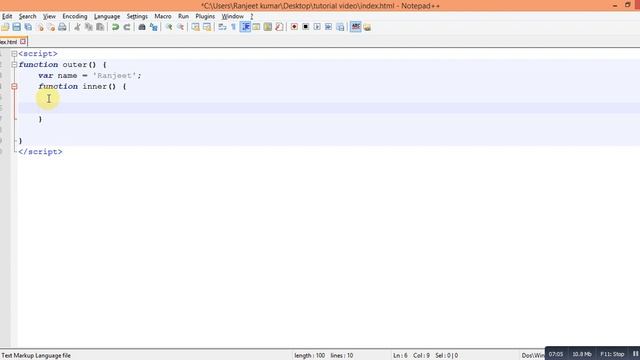Open the ? help menu

tap(251, 16)
